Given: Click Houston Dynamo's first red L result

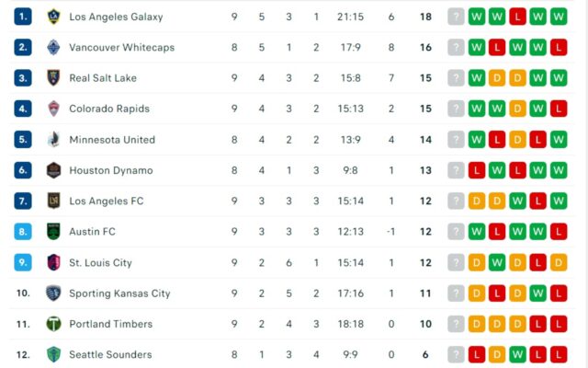Looking at the screenshot, I should point(477,170).
